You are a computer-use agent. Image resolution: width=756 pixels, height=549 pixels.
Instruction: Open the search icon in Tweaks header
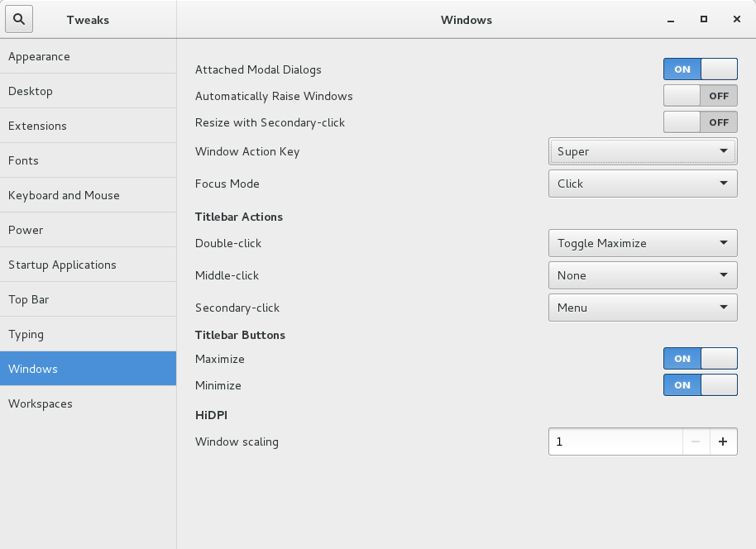pos(19,19)
